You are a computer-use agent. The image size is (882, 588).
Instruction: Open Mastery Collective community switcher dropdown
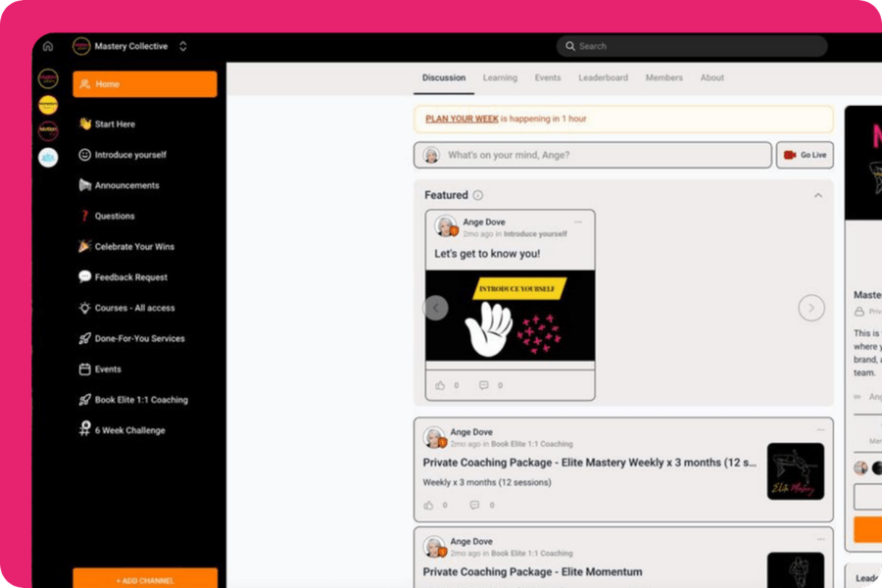pos(183,46)
